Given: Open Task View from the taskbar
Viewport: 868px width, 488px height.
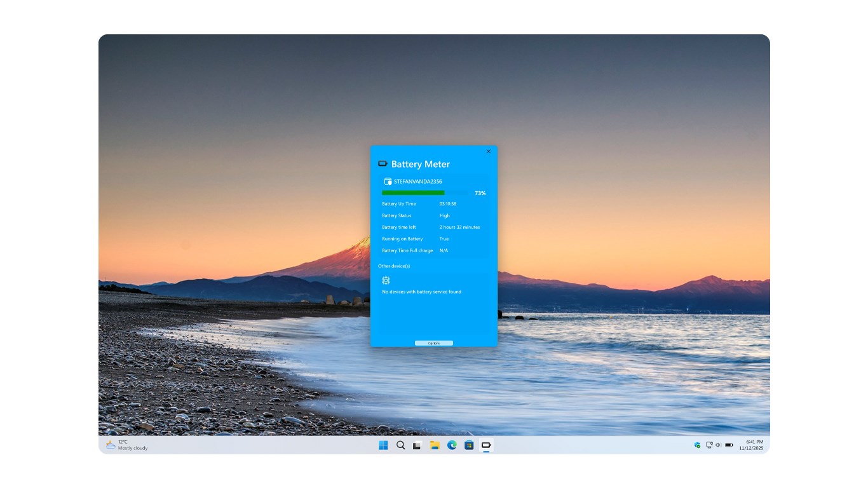Looking at the screenshot, I should [417, 445].
